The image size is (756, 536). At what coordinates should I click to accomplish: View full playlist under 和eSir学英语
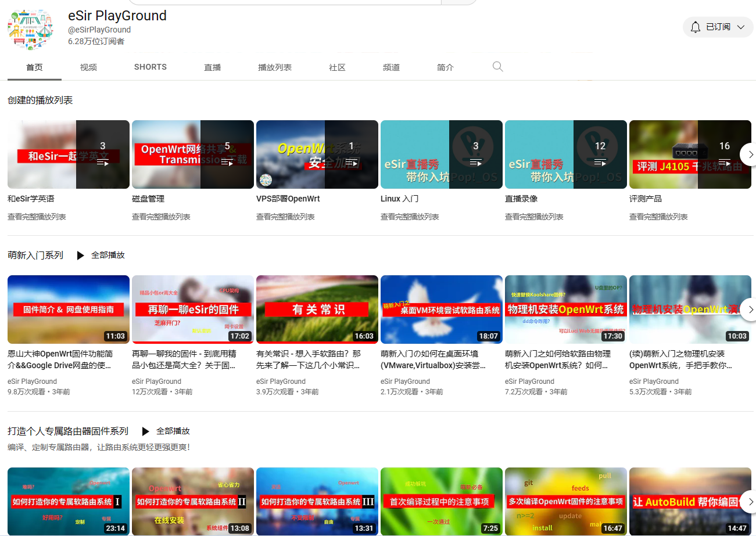(37, 217)
